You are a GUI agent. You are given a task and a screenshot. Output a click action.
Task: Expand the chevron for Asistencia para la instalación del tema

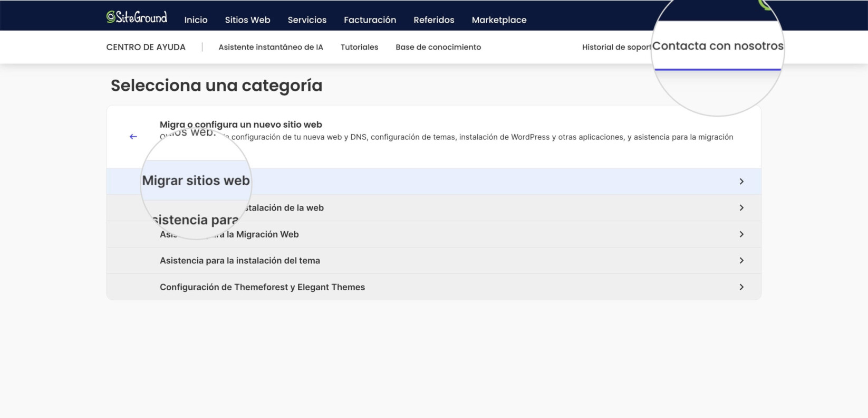coord(741,261)
